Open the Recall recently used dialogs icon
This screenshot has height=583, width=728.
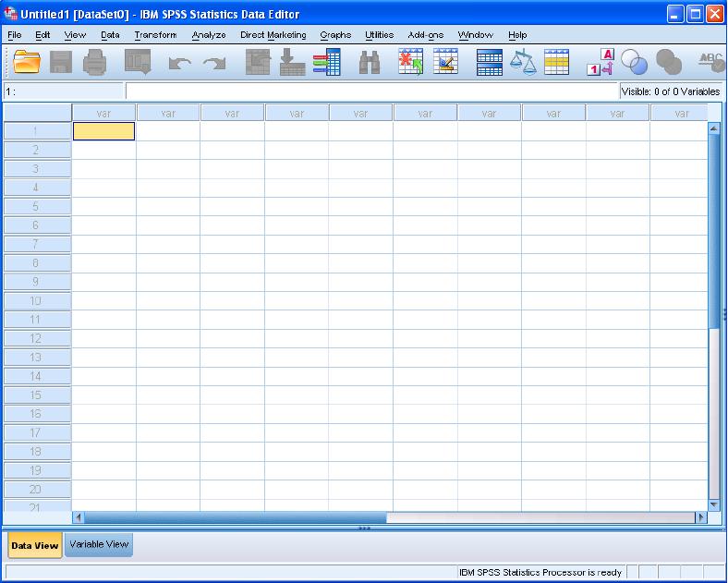(138, 62)
